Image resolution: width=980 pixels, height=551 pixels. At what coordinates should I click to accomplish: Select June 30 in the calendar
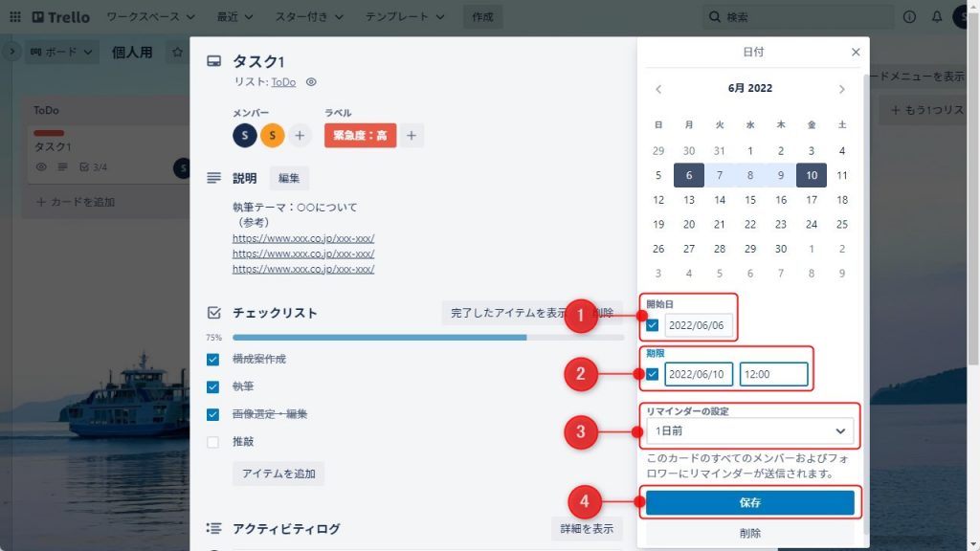(x=781, y=249)
